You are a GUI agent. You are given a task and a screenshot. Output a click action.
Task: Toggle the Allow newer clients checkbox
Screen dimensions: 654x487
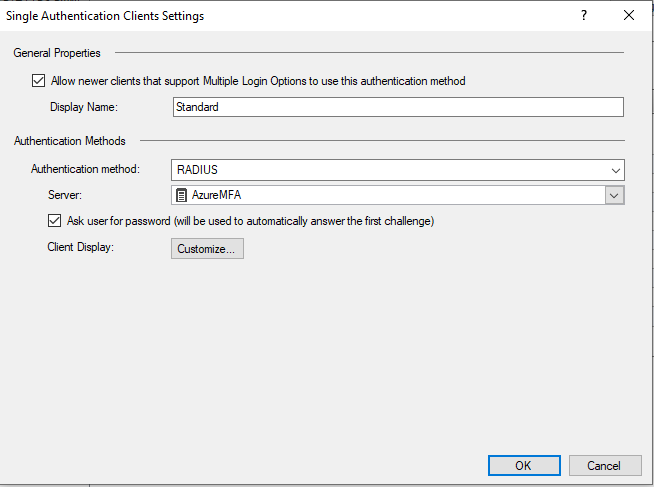[x=39, y=81]
